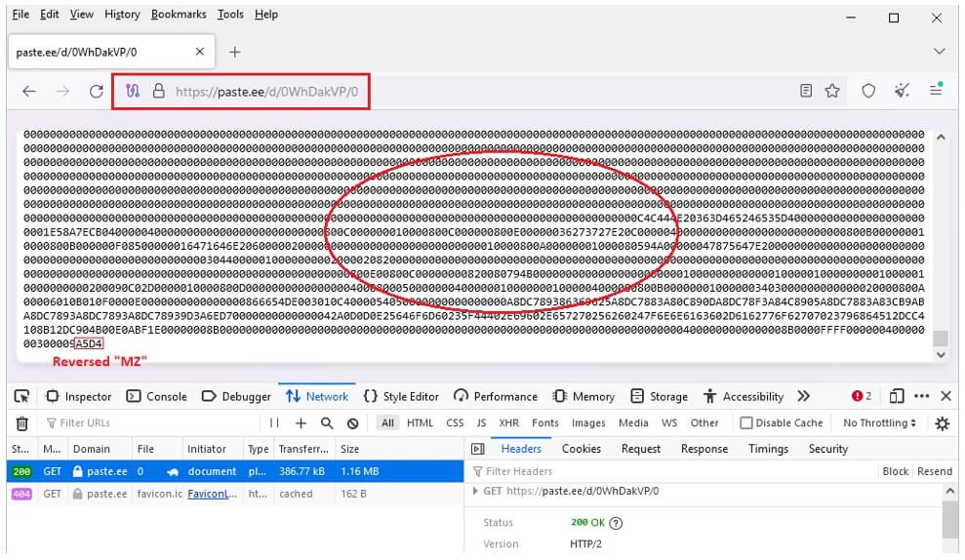965x560 pixels.
Task: Clear network log with trash icon
Action: click(x=22, y=423)
